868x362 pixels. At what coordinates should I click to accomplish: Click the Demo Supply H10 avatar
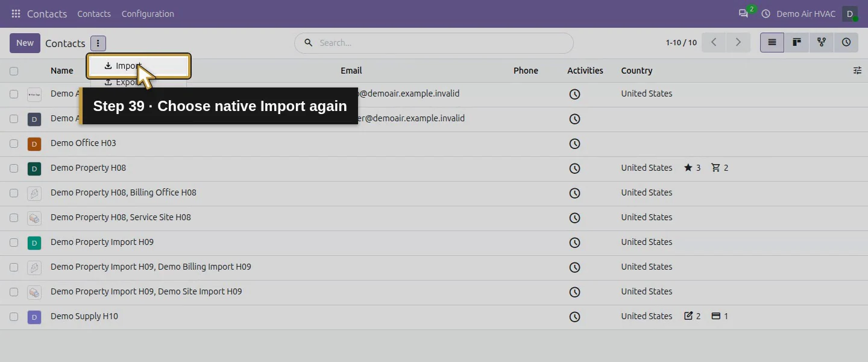click(34, 317)
